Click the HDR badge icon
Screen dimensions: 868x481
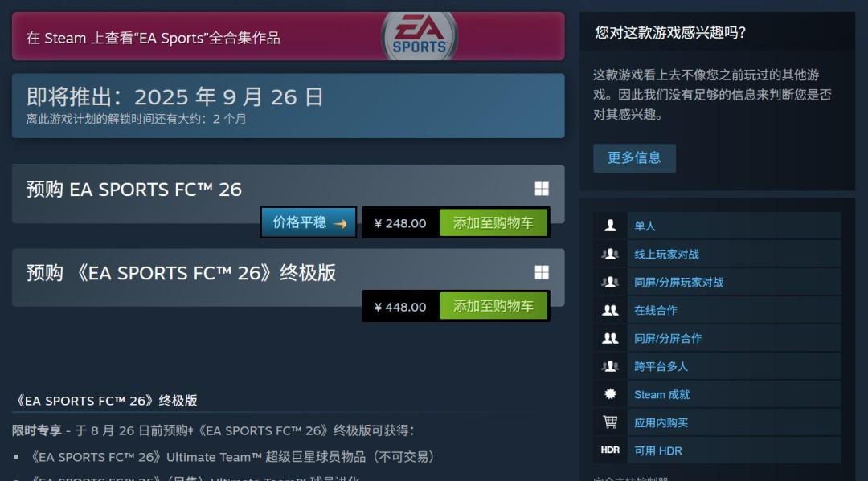(x=610, y=450)
